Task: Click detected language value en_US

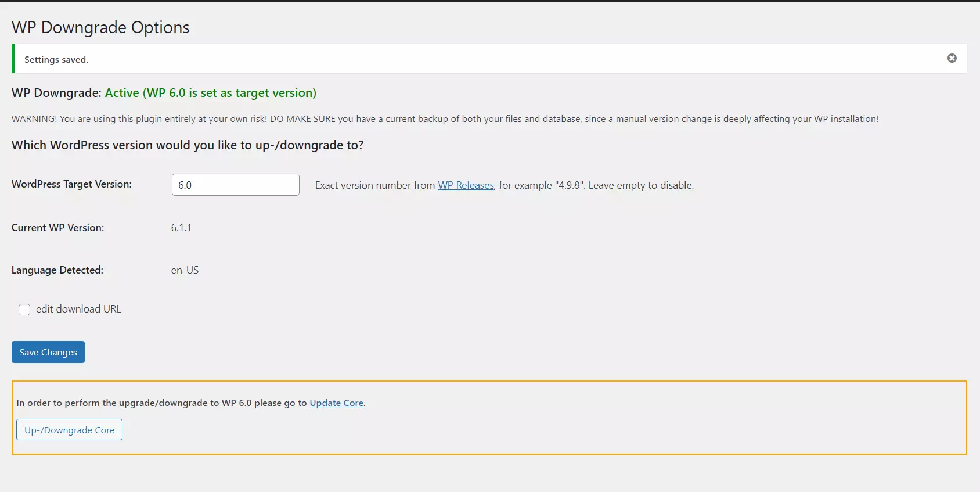Action: point(185,270)
